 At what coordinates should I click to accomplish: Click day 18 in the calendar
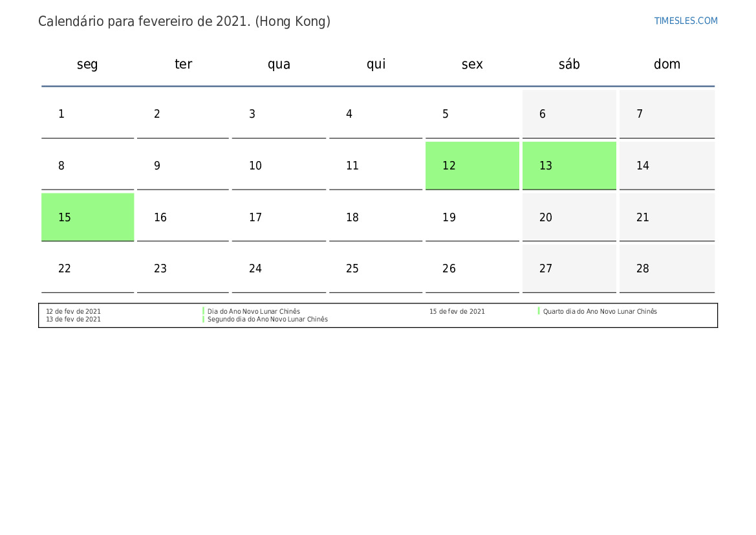pyautogui.click(x=376, y=217)
